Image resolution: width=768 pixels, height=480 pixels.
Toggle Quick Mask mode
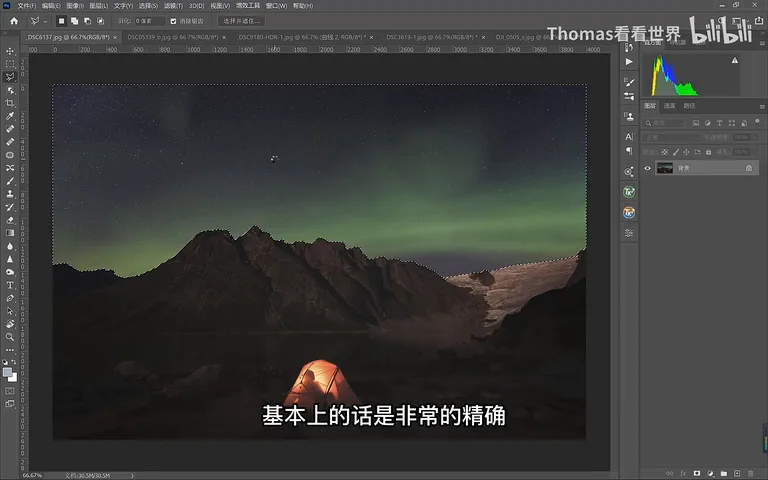point(10,391)
